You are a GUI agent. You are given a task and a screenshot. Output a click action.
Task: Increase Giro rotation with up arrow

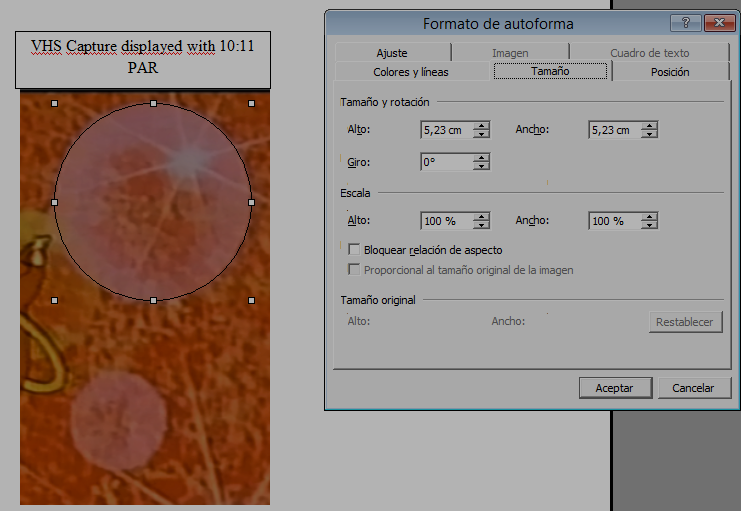(482, 158)
